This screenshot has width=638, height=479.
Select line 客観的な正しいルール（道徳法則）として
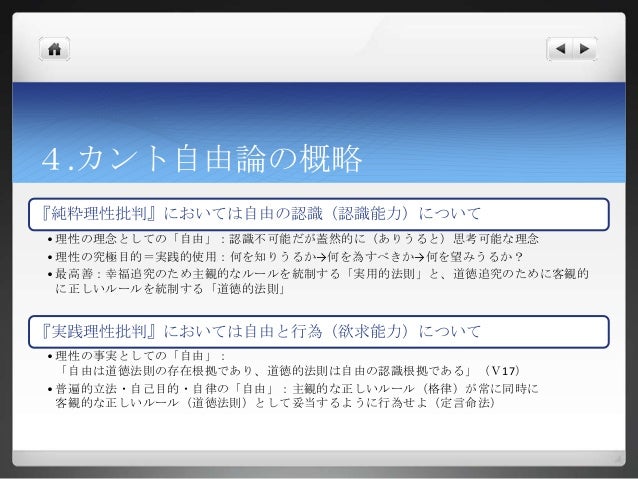[276, 403]
